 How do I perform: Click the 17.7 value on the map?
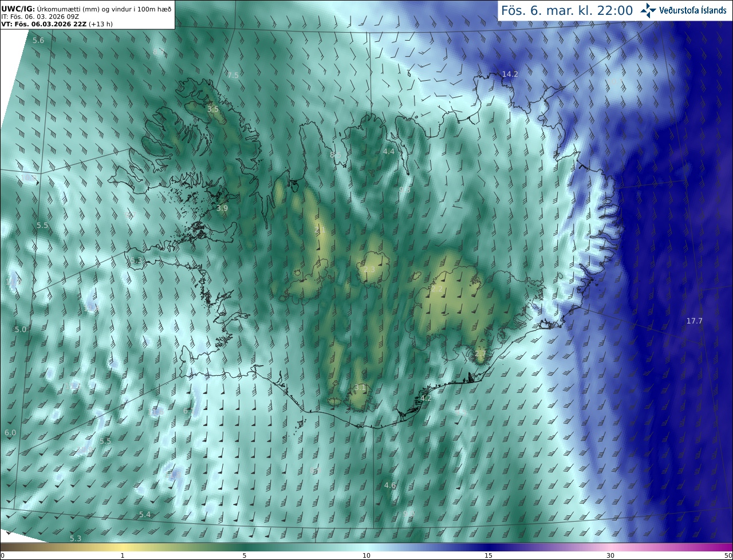pos(694,321)
